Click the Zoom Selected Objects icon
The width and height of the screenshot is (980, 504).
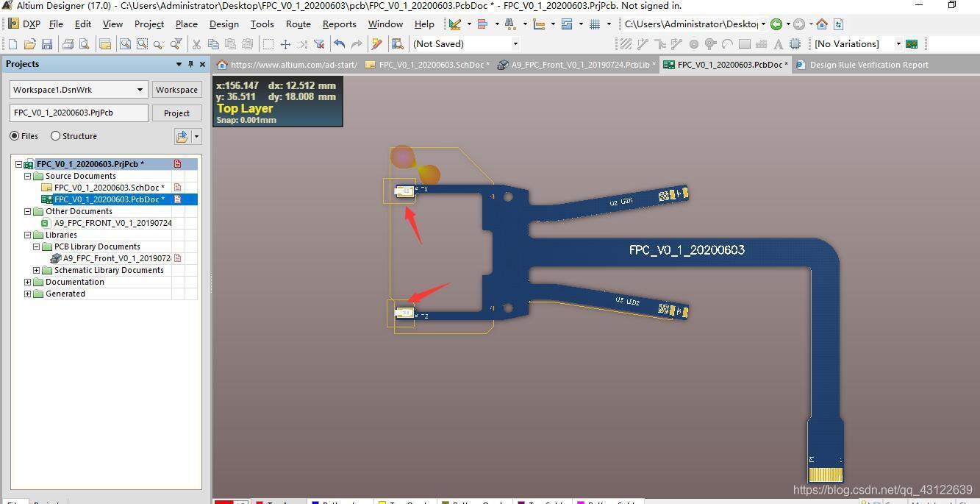(x=159, y=44)
